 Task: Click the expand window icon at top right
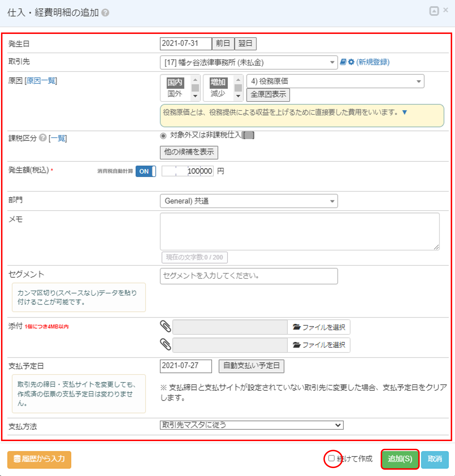(x=434, y=11)
